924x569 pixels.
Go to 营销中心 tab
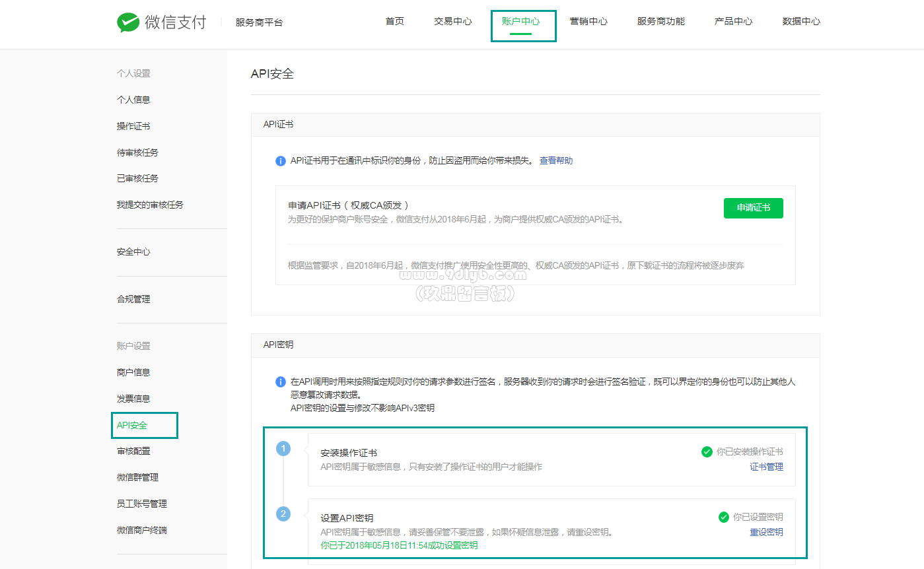588,21
